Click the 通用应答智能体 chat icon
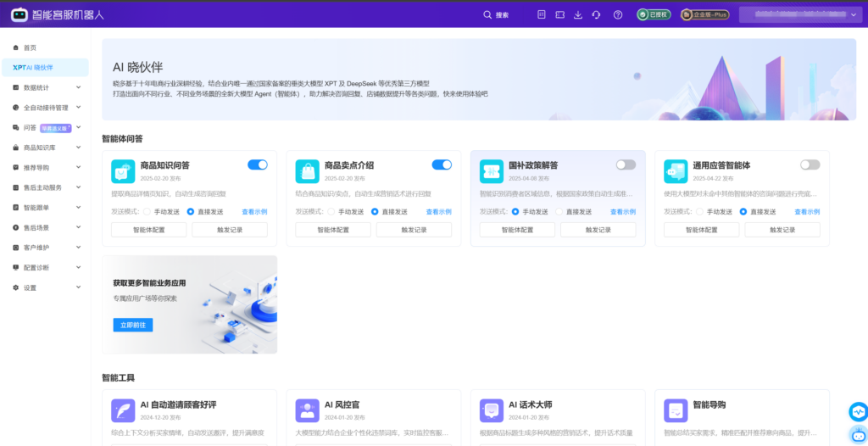This screenshot has height=446, width=868. pyautogui.click(x=676, y=171)
